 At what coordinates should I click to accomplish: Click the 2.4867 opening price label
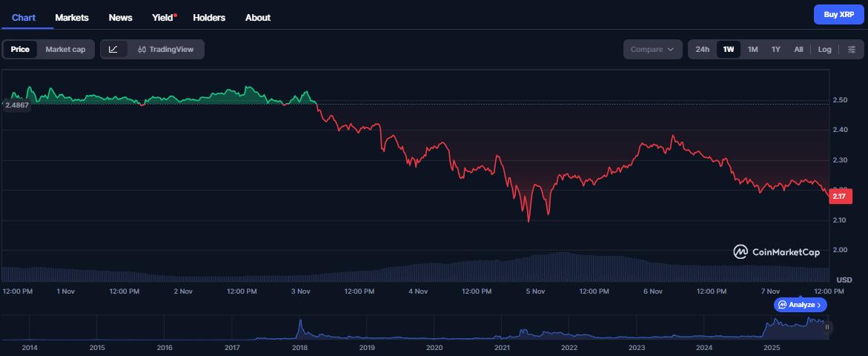(x=17, y=105)
